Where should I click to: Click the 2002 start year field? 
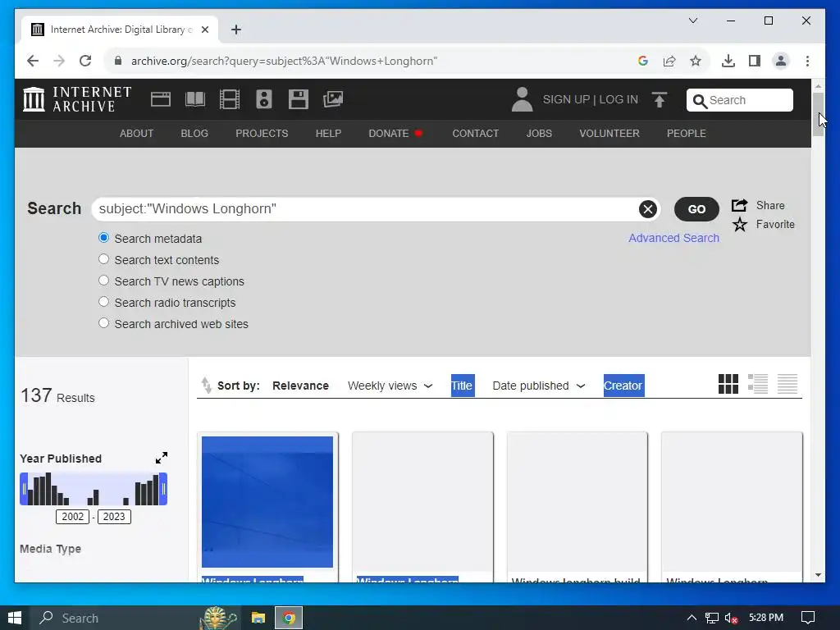pyautogui.click(x=72, y=517)
